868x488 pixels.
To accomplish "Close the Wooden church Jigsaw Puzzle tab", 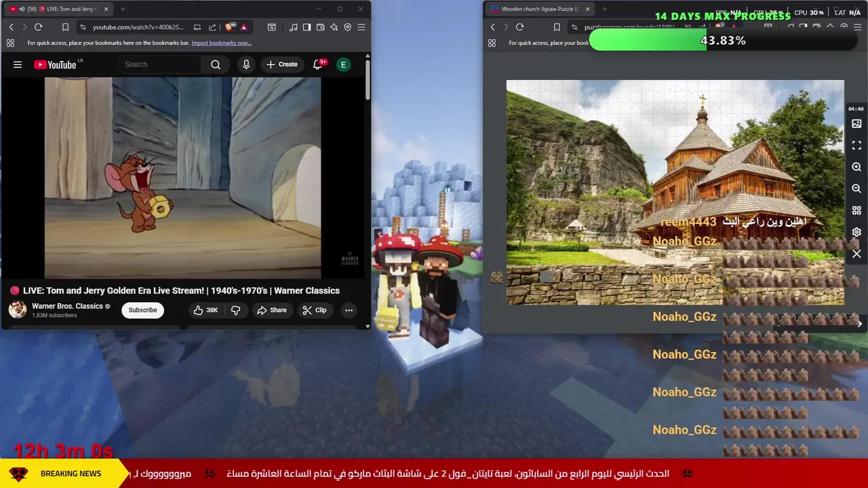I will point(587,9).
